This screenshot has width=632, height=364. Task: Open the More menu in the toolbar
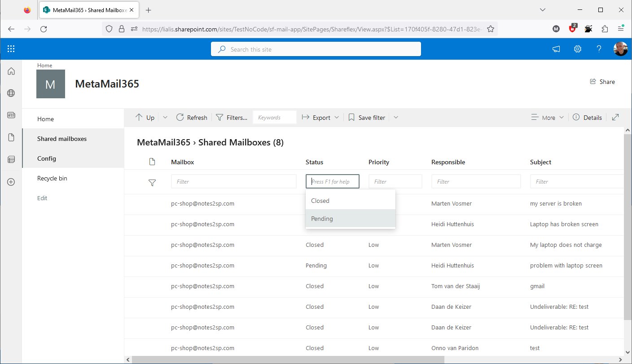click(x=547, y=118)
